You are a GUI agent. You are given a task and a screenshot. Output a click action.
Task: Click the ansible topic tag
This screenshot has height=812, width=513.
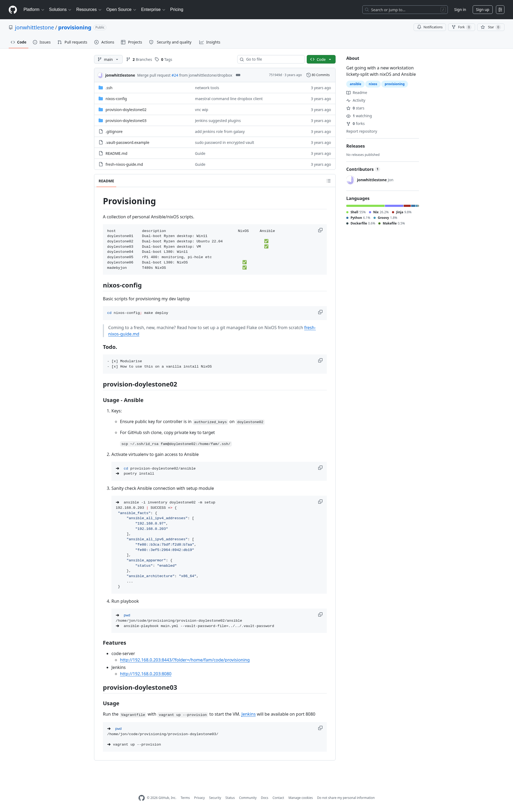coord(355,84)
